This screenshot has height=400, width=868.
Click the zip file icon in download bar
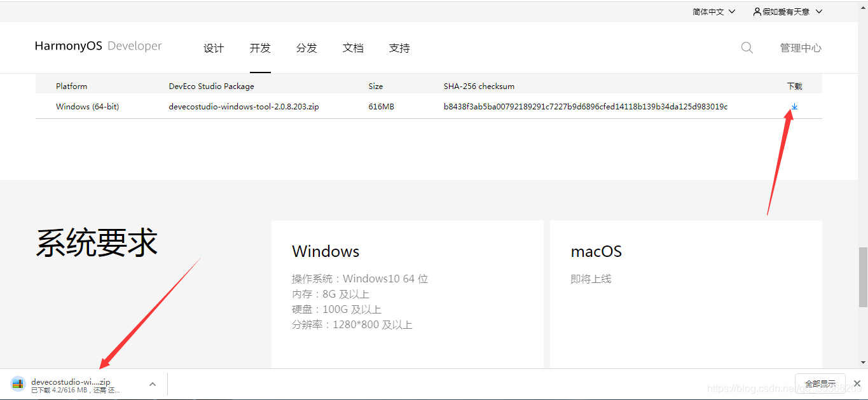(x=17, y=383)
